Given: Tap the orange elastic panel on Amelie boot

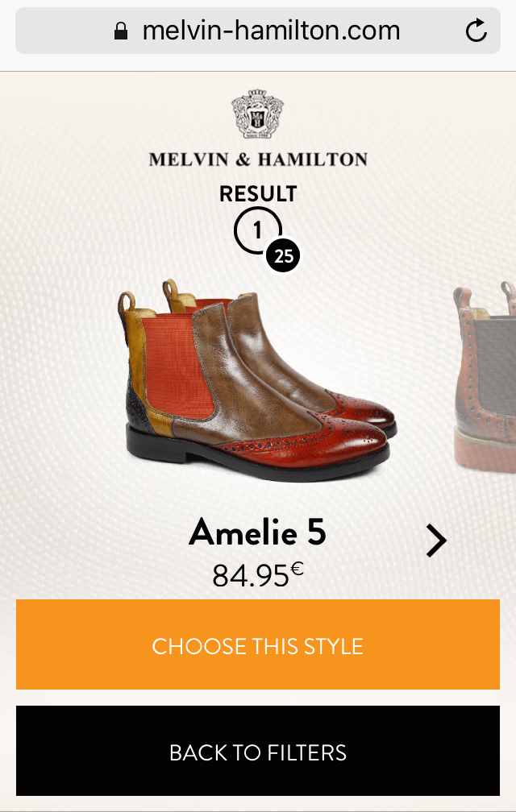Looking at the screenshot, I should click(x=177, y=364).
